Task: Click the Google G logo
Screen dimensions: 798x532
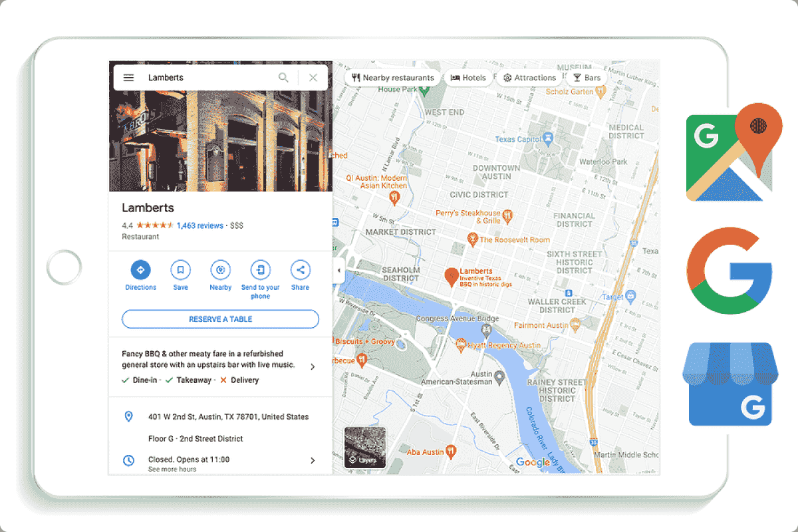Action: 730,271
